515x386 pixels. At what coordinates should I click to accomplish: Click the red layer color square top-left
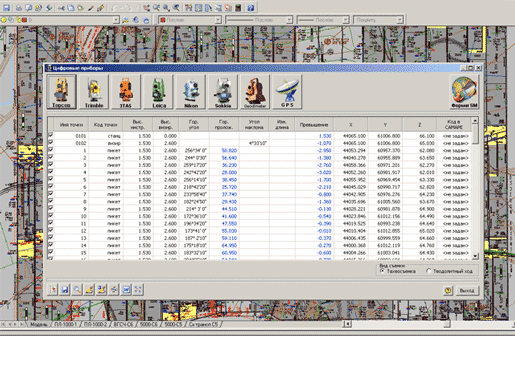pos(24,20)
